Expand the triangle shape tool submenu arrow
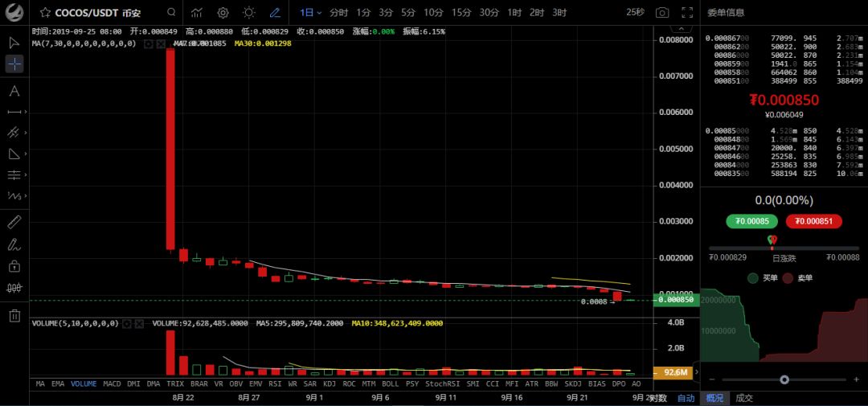868x406 pixels. [x=26, y=154]
